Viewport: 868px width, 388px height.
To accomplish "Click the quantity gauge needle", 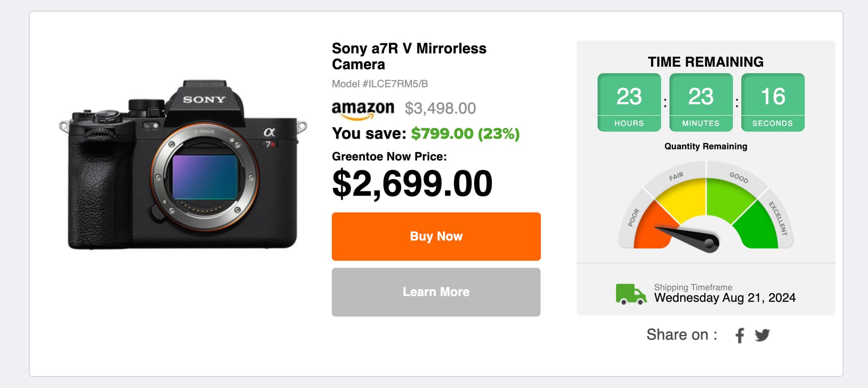I will [x=687, y=238].
